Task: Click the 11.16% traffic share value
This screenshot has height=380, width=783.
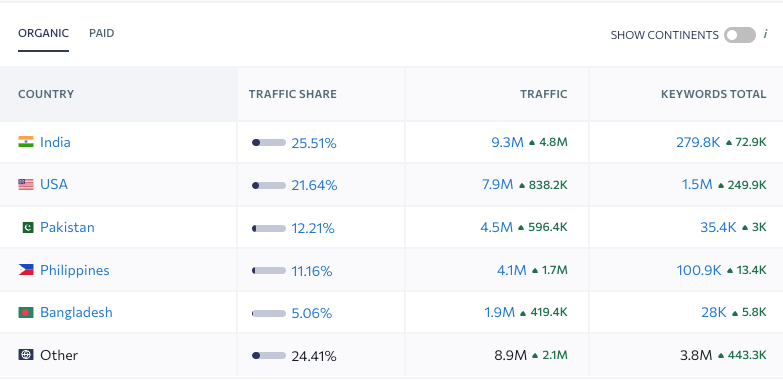Action: pyautogui.click(x=312, y=271)
